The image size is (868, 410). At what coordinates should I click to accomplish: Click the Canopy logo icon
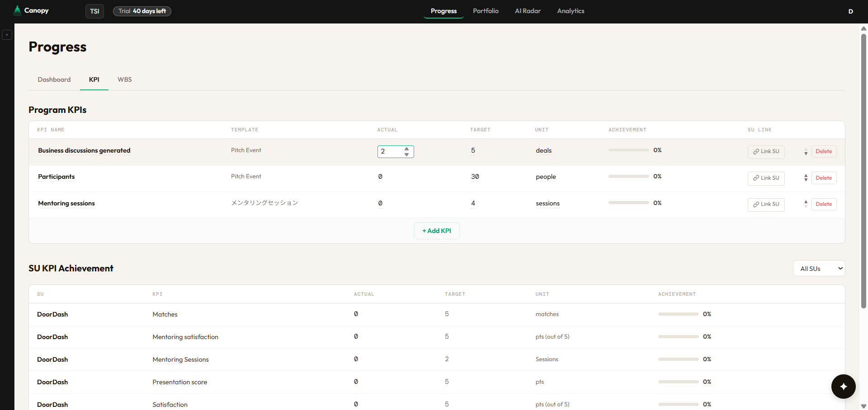17,10
